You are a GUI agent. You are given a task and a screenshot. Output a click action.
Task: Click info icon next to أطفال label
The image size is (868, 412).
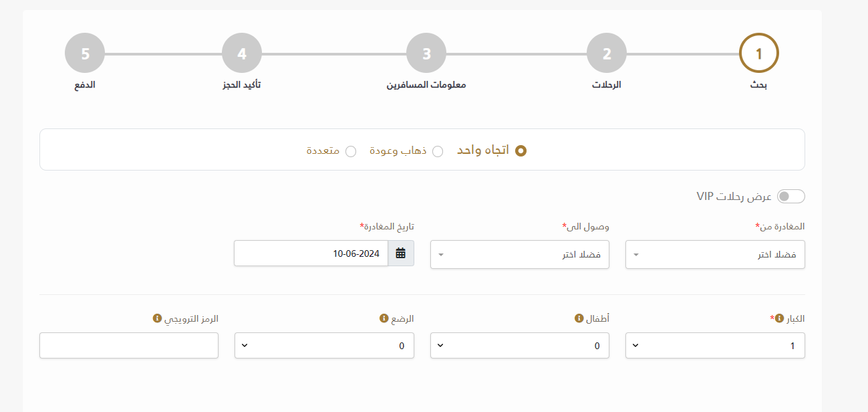579,319
